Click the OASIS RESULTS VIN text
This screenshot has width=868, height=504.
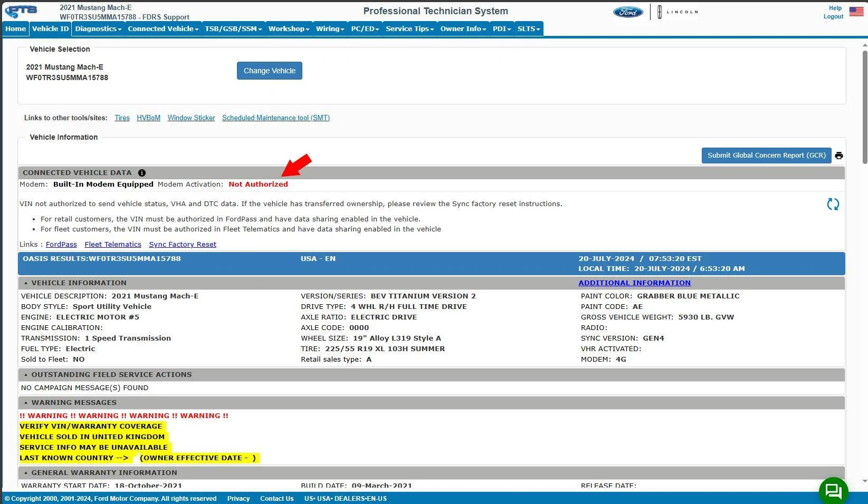[102, 259]
